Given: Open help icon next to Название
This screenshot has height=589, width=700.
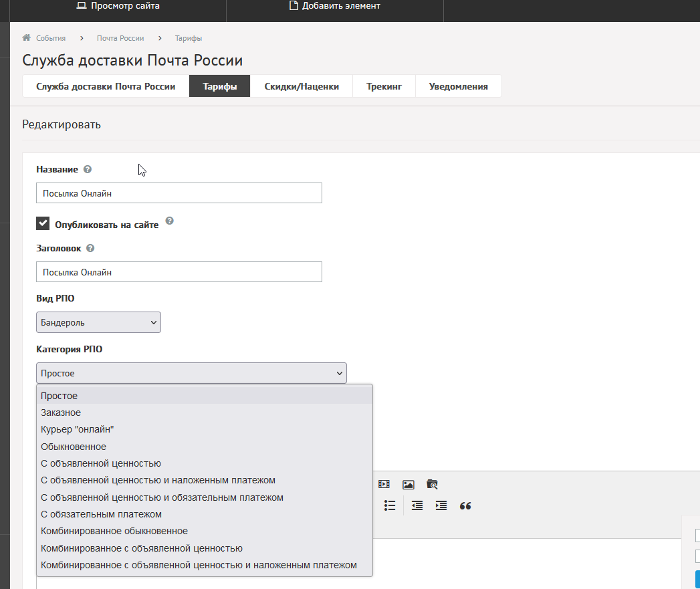Looking at the screenshot, I should tap(88, 169).
